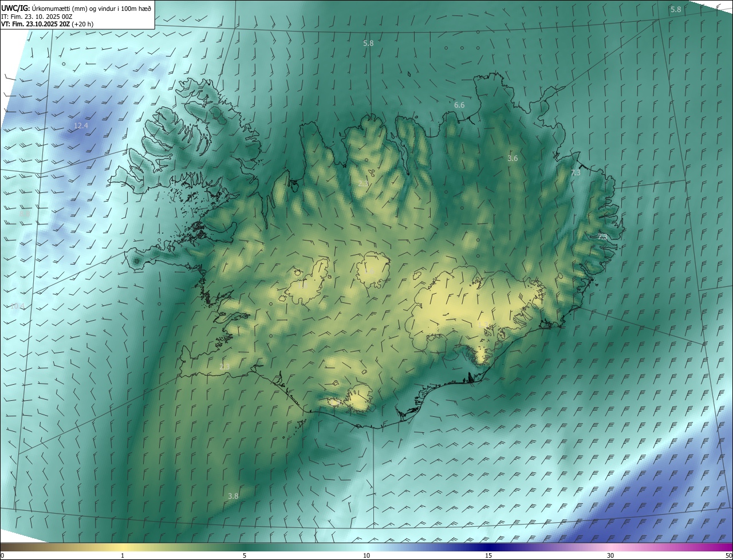Click the 3.6 value label in northeast Iceland
Viewport: 733px width, 560px height.
(513, 158)
